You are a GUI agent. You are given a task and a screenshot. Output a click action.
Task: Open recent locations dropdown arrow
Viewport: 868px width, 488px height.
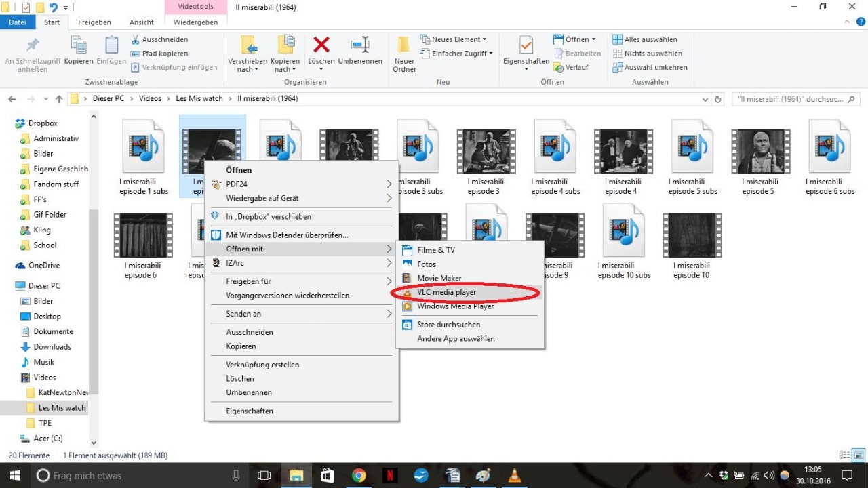click(46, 99)
